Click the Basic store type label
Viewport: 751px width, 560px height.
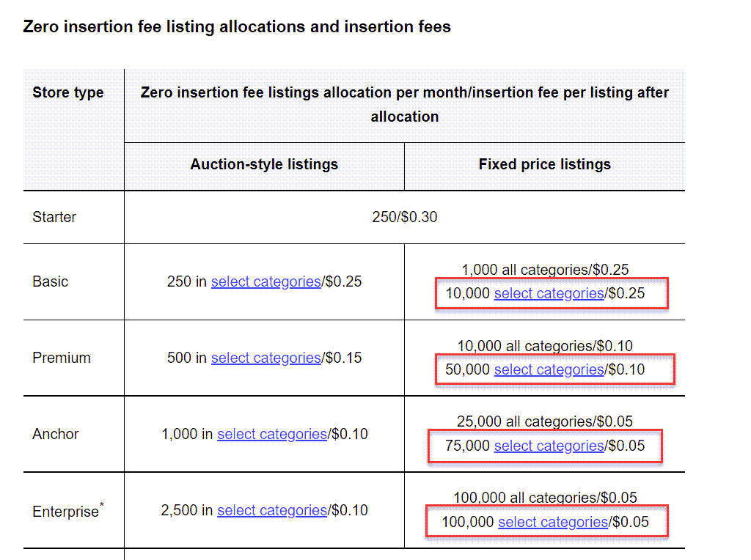tap(51, 281)
